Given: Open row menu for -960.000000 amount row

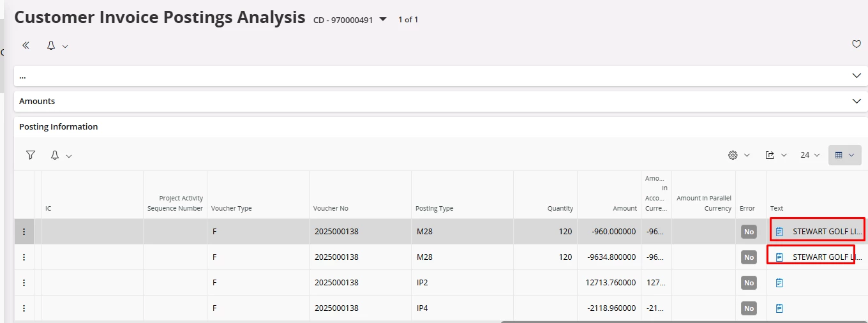Looking at the screenshot, I should point(24,232).
